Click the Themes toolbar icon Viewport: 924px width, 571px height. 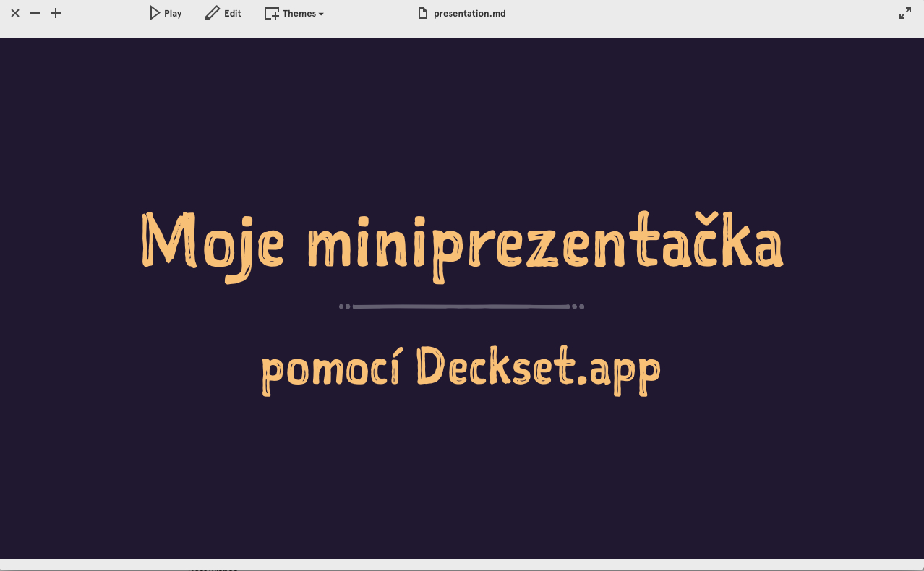tap(272, 12)
